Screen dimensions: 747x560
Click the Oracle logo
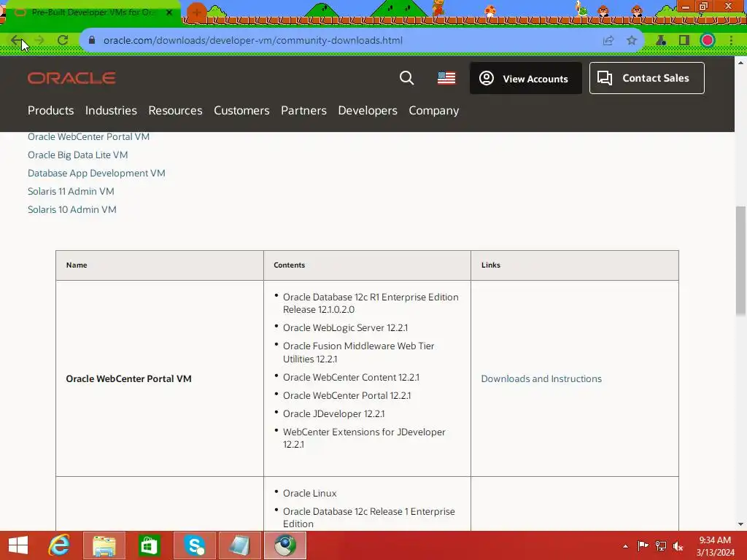(x=71, y=78)
